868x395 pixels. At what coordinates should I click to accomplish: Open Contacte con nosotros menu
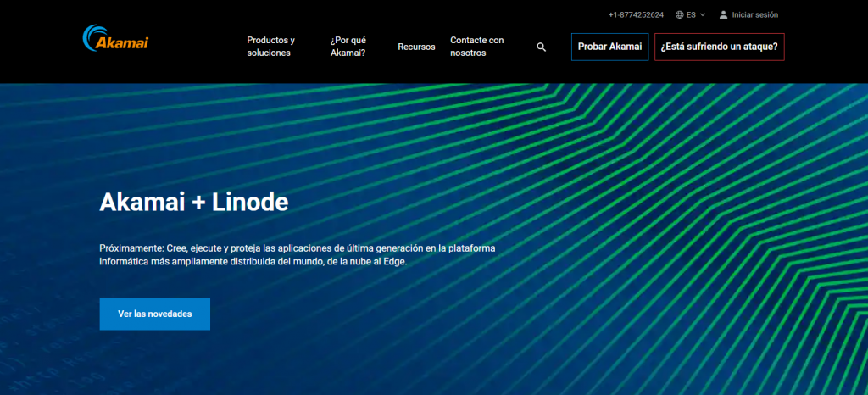click(477, 47)
